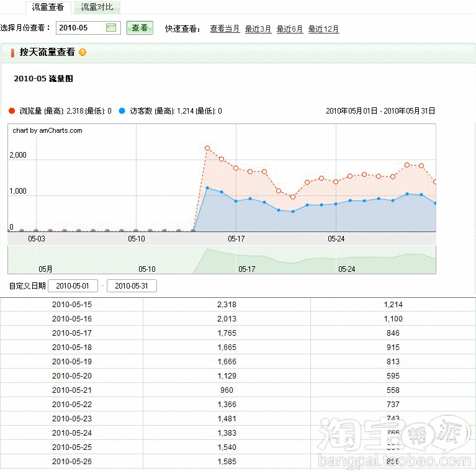
Task: Click the 按天流量查看 section heading
Action: click(x=47, y=52)
